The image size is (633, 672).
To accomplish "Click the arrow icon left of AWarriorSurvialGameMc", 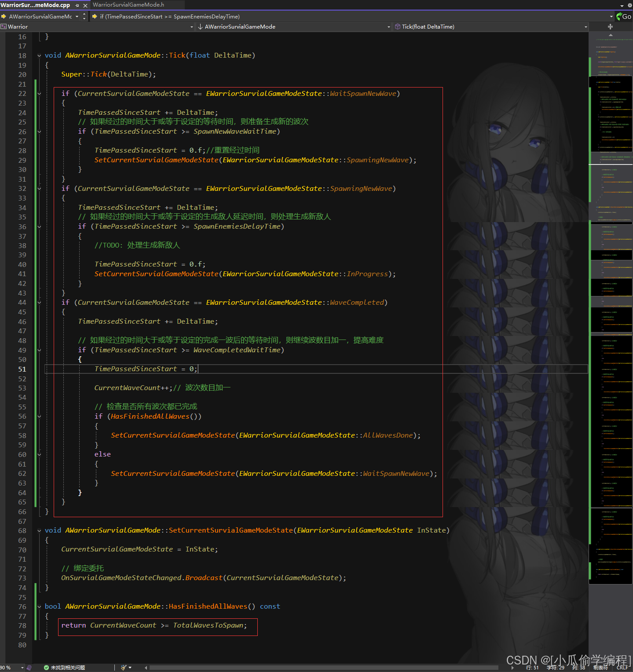I will point(4,16).
